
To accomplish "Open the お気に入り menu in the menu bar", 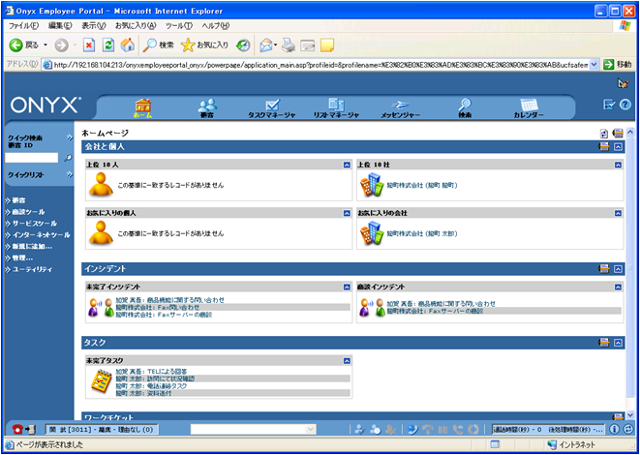I will click(x=136, y=25).
